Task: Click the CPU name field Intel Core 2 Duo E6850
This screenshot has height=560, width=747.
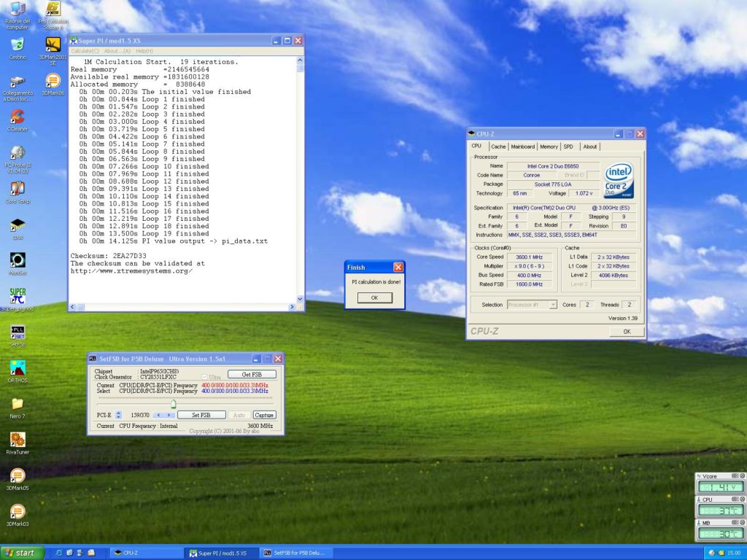Action: (553, 166)
